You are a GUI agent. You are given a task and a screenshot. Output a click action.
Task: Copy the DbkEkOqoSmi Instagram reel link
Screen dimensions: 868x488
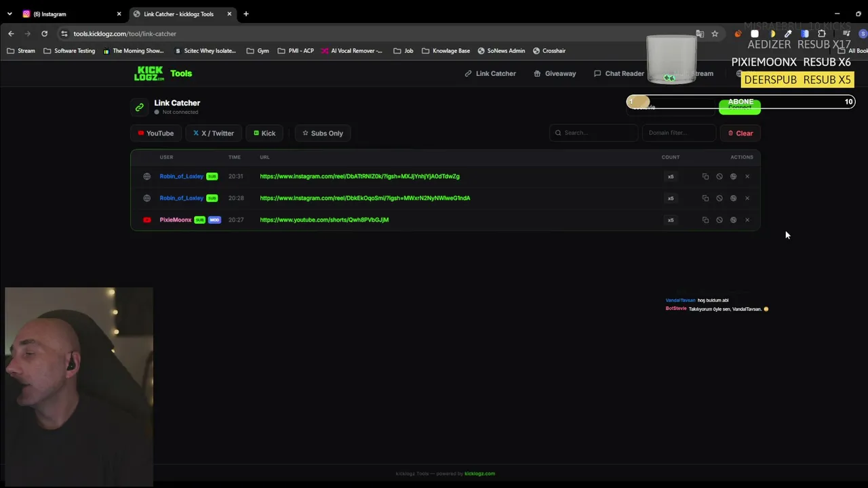tap(705, 198)
